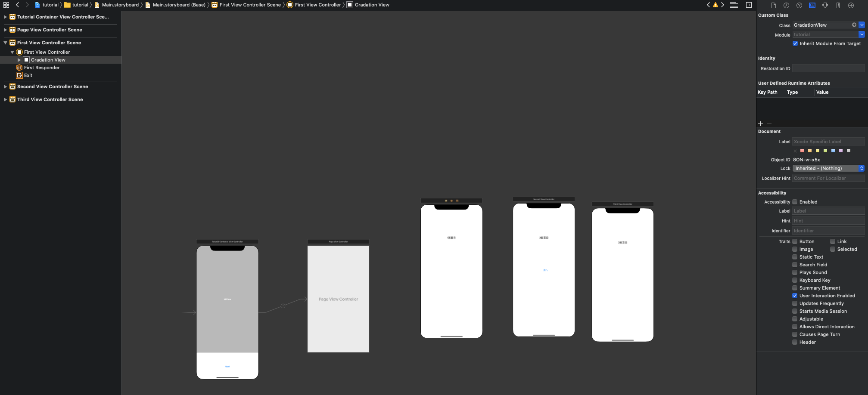Image resolution: width=868 pixels, height=395 pixels.
Task: Go forward in editor history
Action: tap(27, 5)
